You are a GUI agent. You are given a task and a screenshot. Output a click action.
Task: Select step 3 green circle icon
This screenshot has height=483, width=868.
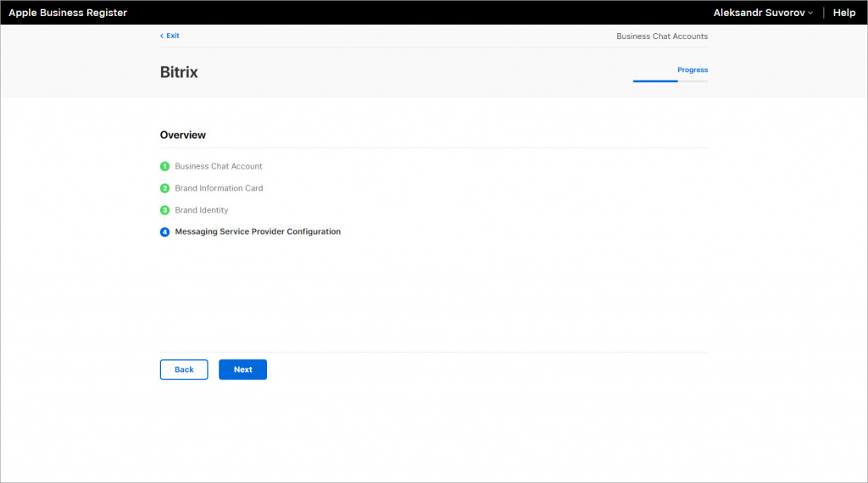point(164,210)
